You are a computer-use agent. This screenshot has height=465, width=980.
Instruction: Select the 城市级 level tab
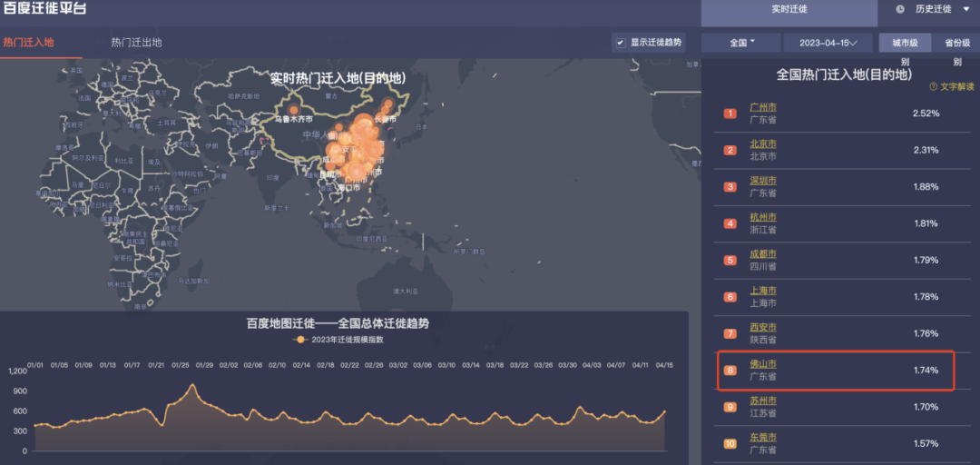click(905, 43)
